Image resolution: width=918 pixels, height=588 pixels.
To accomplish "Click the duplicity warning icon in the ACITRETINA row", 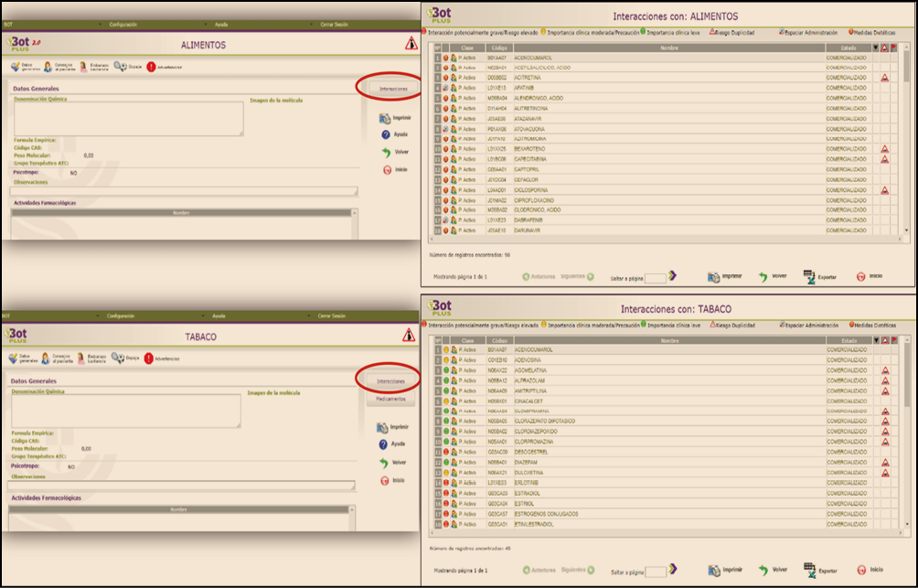I will [885, 78].
